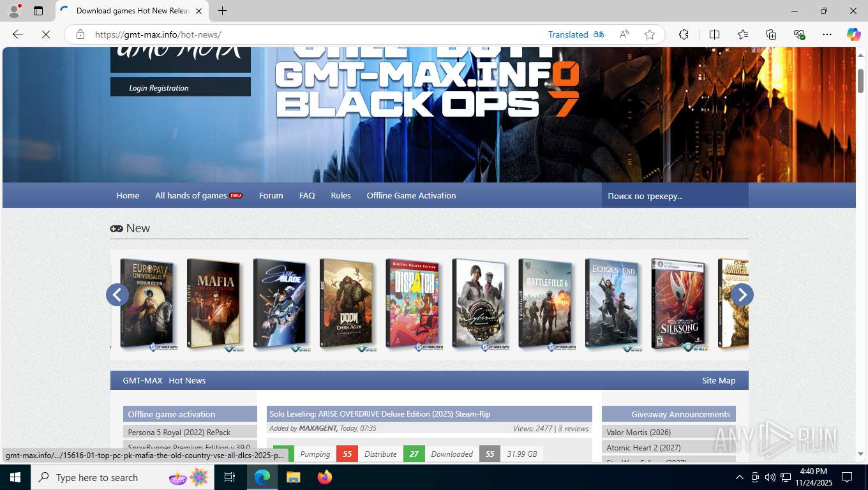The image size is (868, 490).
Task: Add this page to favorites
Action: pyautogui.click(x=650, y=34)
